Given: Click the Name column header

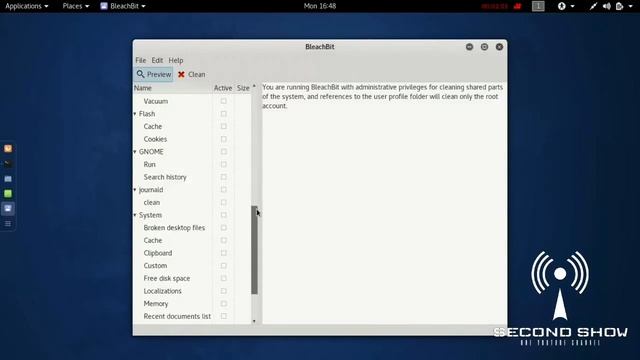Looking at the screenshot, I should point(173,88).
